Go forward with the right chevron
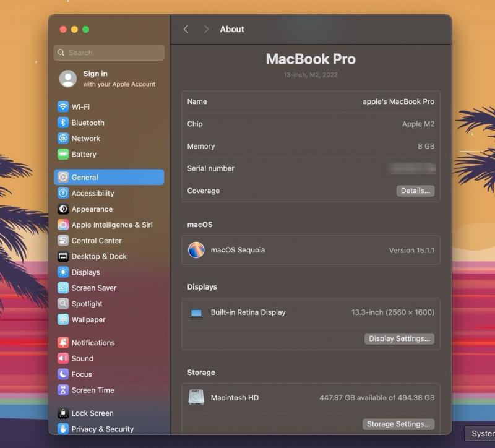Image resolution: width=495 pixels, height=448 pixels. coord(206,29)
